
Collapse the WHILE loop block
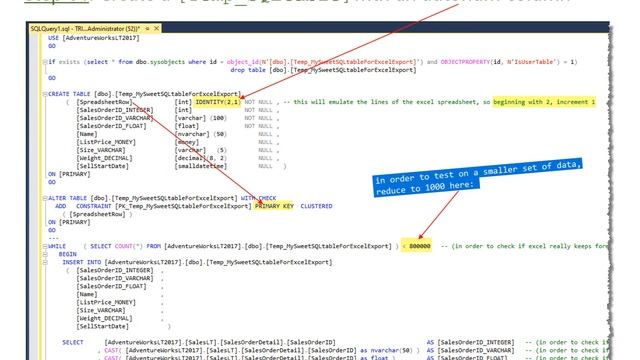tap(45, 246)
